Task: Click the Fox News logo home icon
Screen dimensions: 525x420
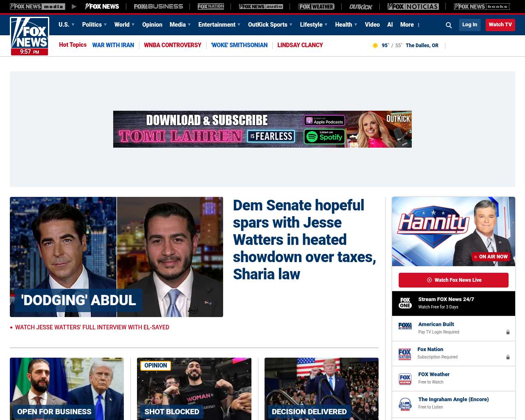Action: click(30, 36)
